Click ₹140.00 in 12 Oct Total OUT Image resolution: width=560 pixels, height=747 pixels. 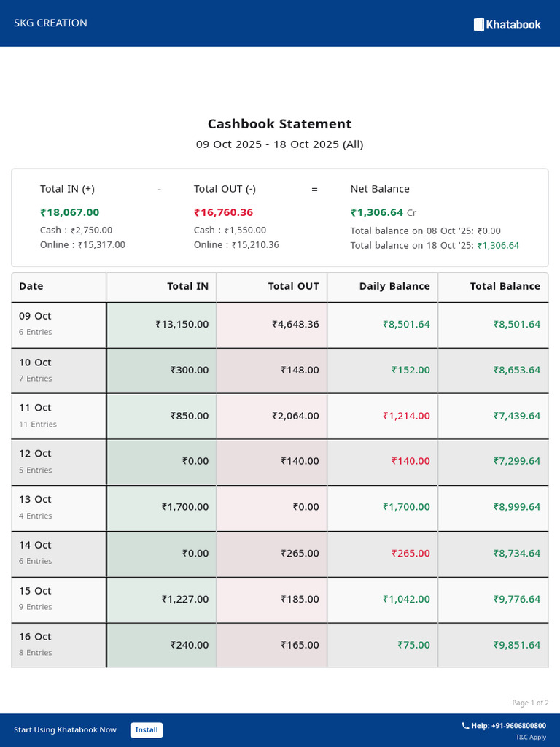coord(300,461)
